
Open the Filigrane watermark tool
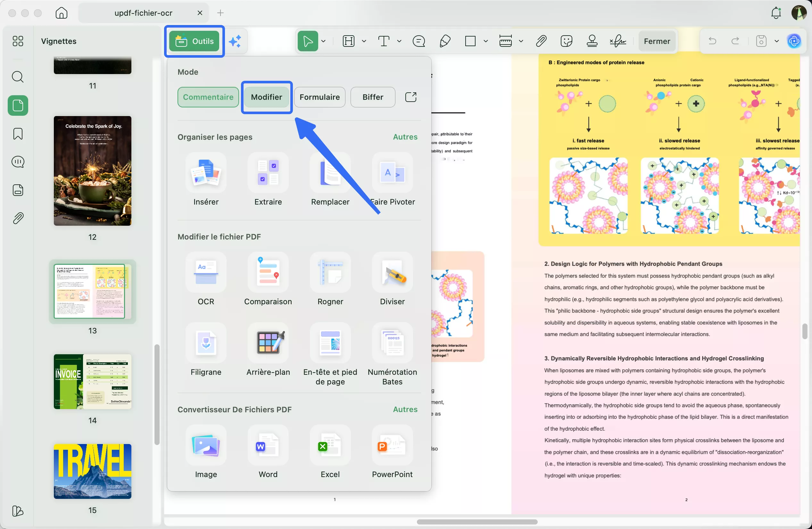pyautogui.click(x=206, y=343)
